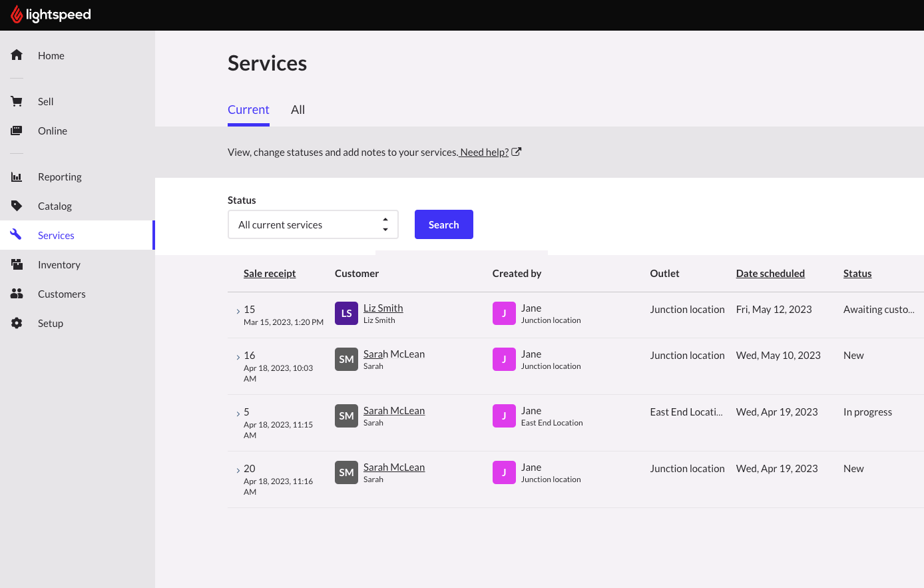Click the Online sidebar icon
Screen dimensions: 924x588
(17, 131)
